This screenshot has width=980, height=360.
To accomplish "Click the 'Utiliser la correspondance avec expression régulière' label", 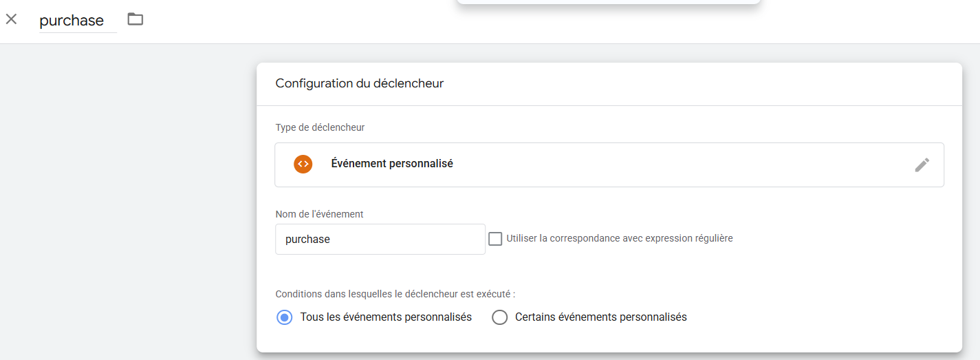I will (619, 238).
